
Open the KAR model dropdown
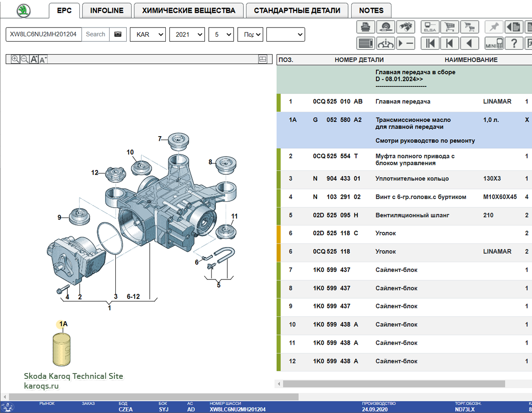(148, 34)
